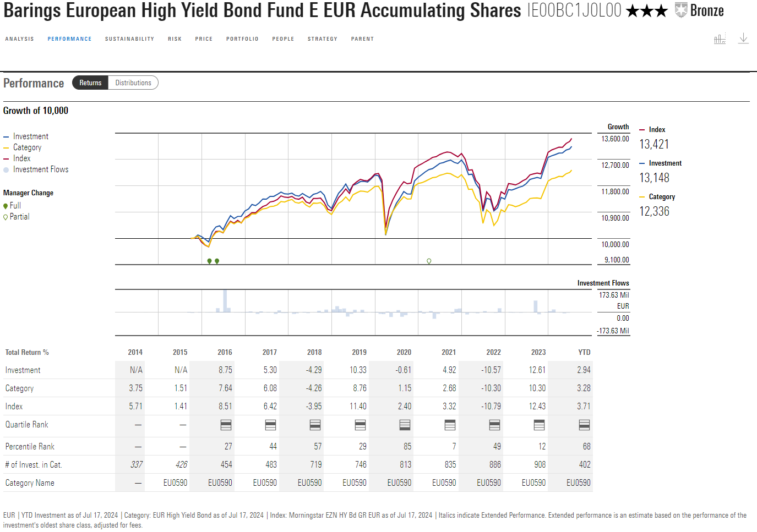Open the People tab
The width and height of the screenshot is (757, 532).
(x=283, y=39)
